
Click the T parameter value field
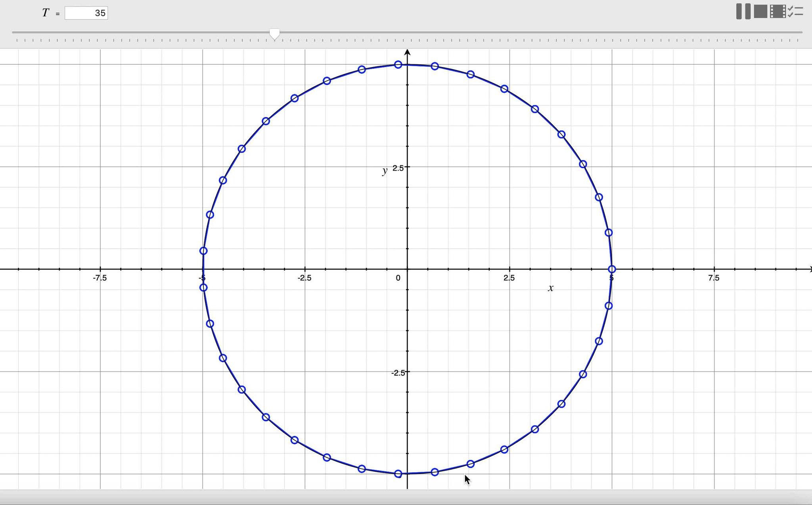pos(86,13)
